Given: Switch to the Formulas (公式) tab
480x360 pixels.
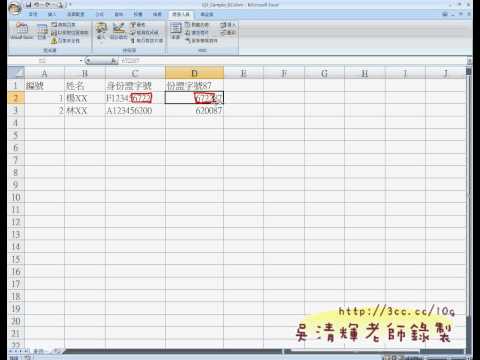Looking at the screenshot, I should (x=100, y=14).
